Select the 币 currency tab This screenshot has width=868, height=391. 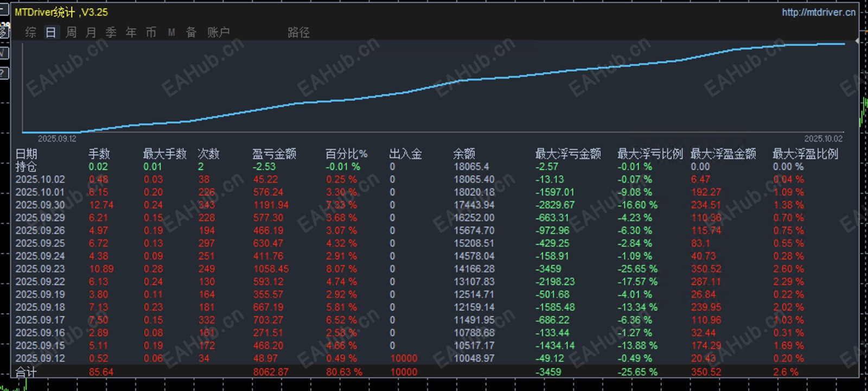(x=151, y=32)
